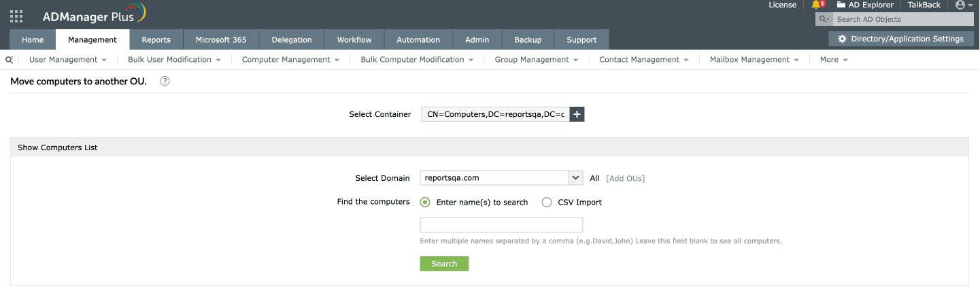Image resolution: width=980 pixels, height=295 pixels.
Task: Select the CSV Import radio button
Action: [x=547, y=202]
